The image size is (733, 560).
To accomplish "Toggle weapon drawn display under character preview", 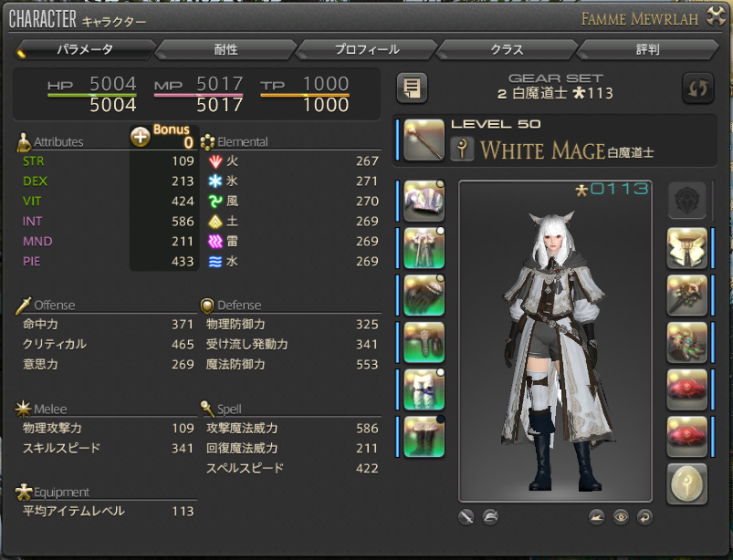I will click(x=466, y=516).
